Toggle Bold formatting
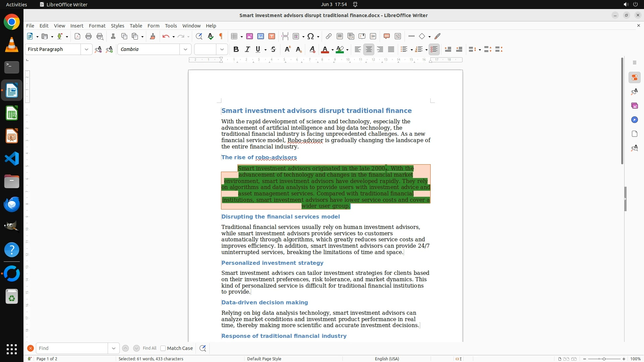 click(x=236, y=49)
